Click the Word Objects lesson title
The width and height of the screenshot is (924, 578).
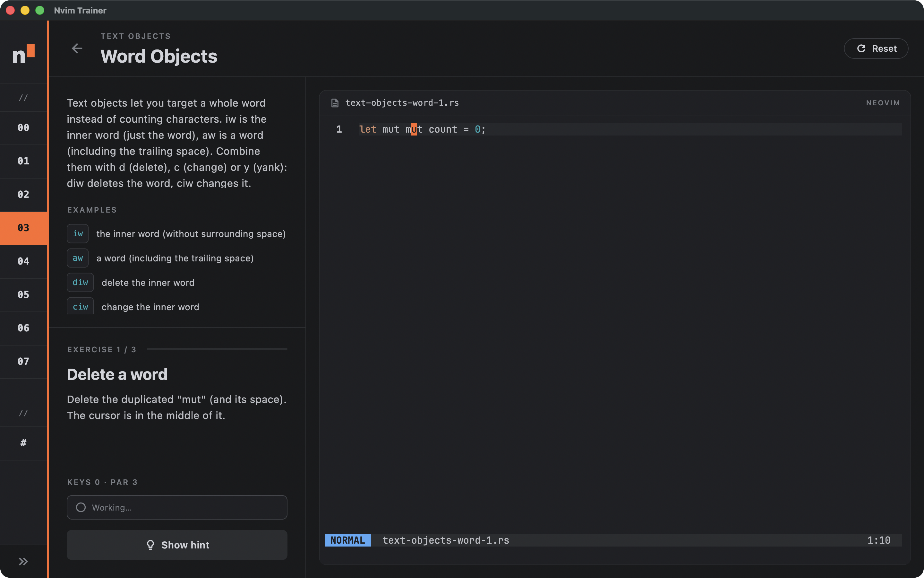(x=159, y=56)
